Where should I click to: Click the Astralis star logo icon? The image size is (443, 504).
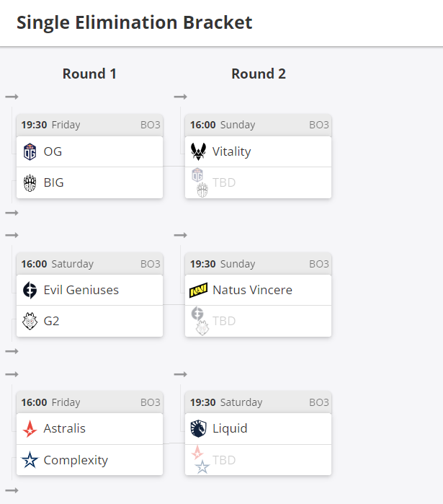pos(30,428)
